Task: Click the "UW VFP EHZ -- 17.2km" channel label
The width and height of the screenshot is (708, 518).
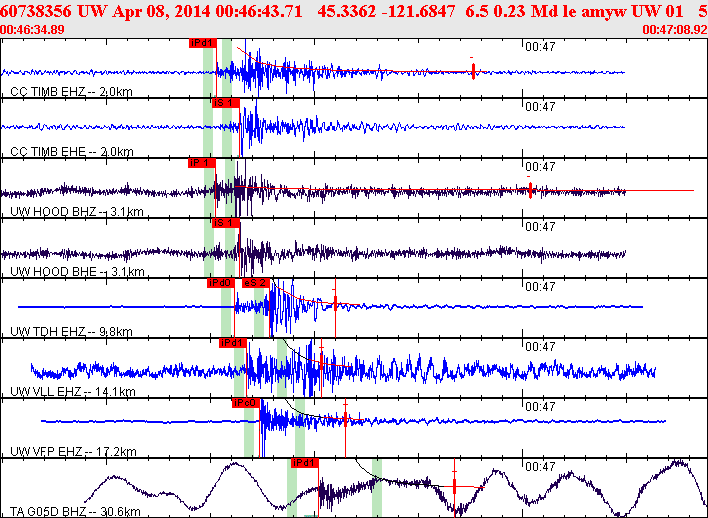Action: point(73,452)
